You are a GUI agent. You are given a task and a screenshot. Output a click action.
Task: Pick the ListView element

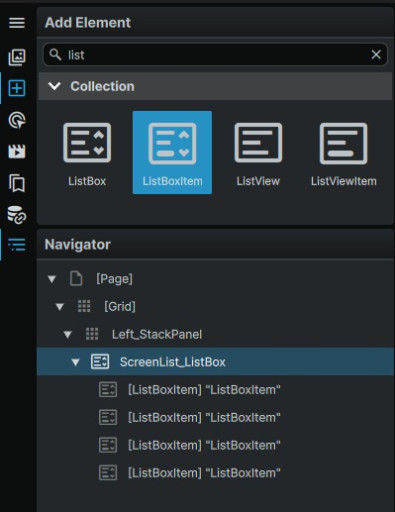tap(258, 153)
